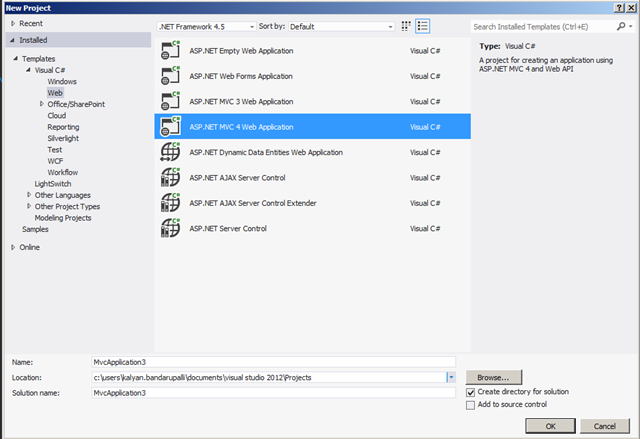Viewport: 640px width, 439px height.
Task: Click Visual C# label in MVC 4 row
Action: coord(425,127)
